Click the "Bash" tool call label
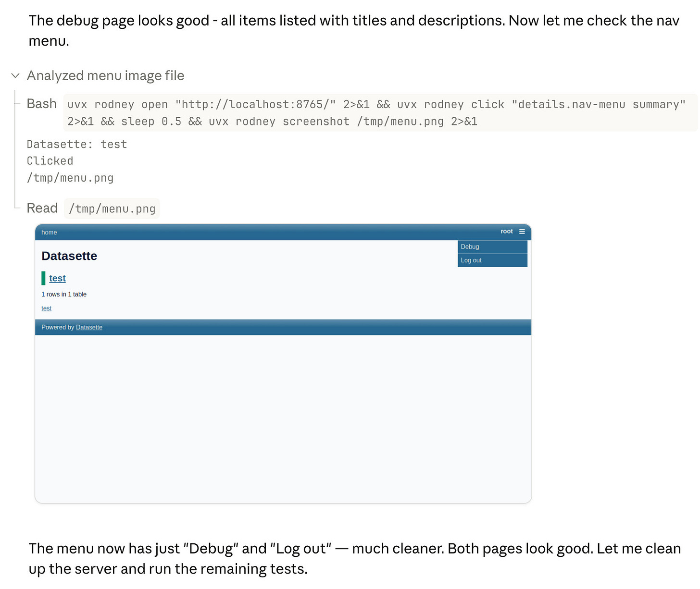This screenshot has width=700, height=589. (41, 103)
